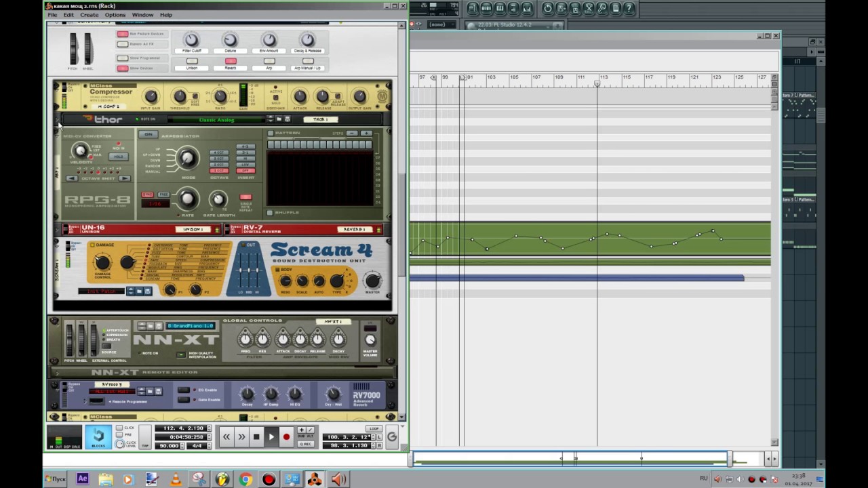The width and height of the screenshot is (868, 488).
Task: Click the compressor Threshold knob
Action: (180, 97)
